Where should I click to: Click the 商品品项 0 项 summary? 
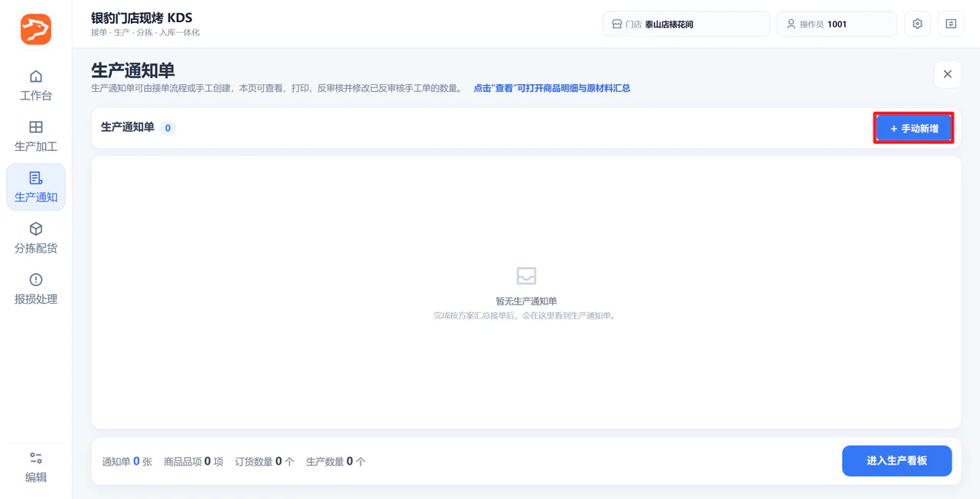point(194,461)
